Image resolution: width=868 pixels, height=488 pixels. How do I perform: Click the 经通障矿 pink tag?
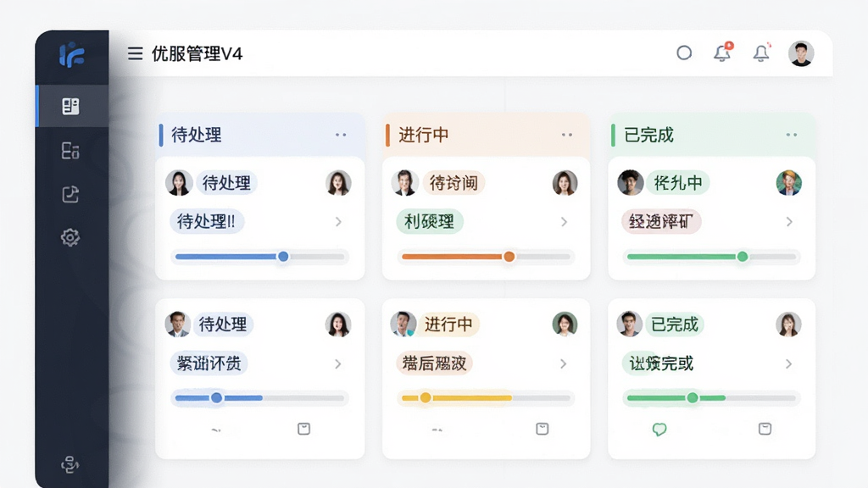pos(661,222)
